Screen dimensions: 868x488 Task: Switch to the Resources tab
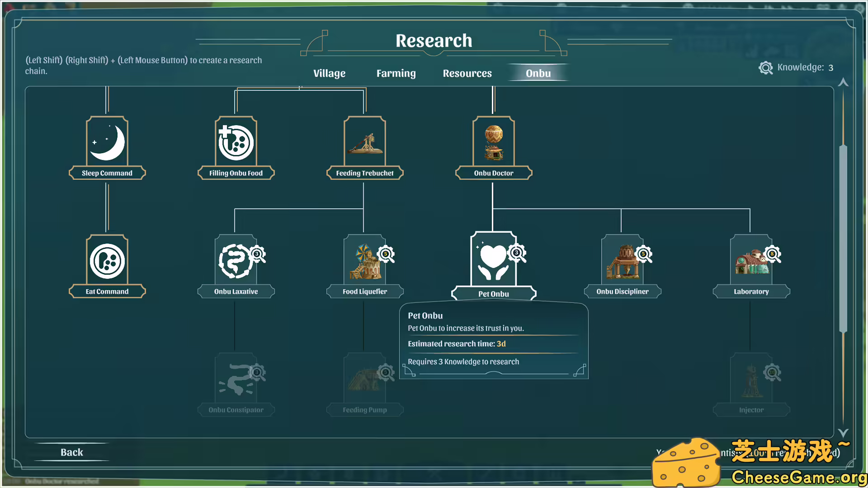(x=467, y=73)
